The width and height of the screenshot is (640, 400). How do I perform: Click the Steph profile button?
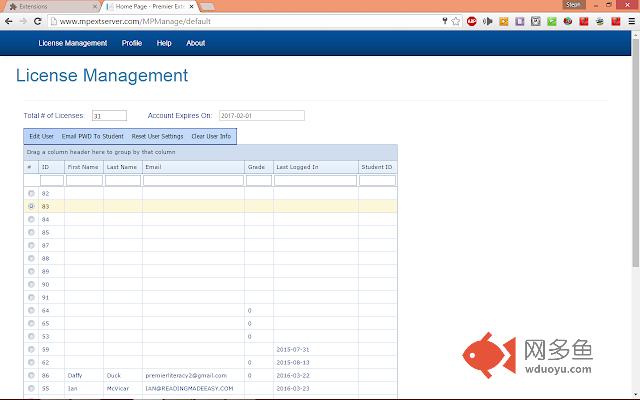(x=573, y=4)
